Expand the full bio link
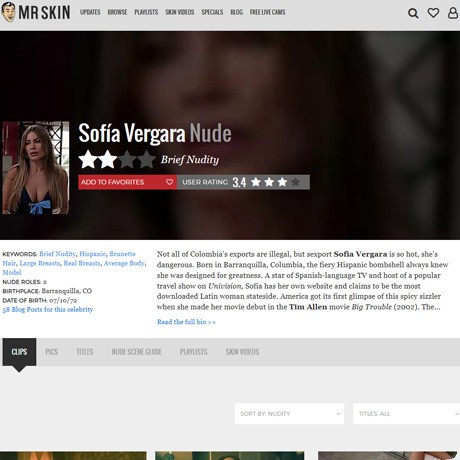Screen dimensions: 460x460 click(186, 322)
